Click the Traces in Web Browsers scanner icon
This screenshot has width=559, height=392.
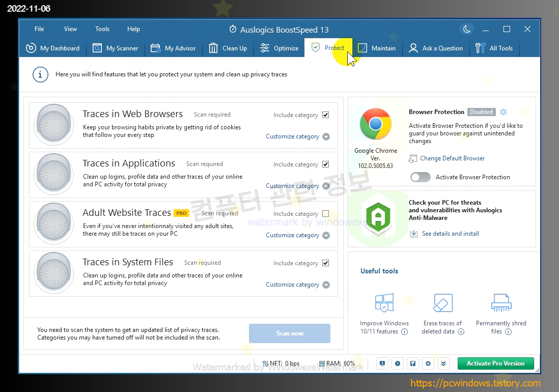54,124
